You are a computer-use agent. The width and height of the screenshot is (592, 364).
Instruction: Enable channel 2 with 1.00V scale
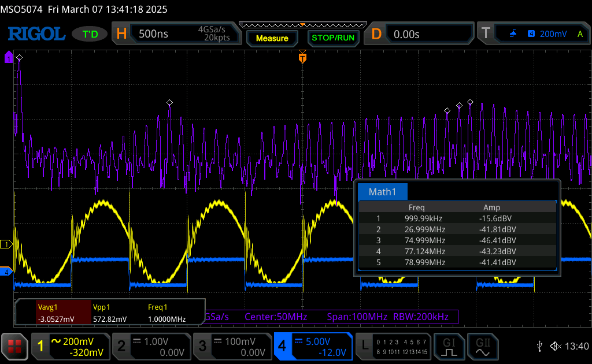click(150, 346)
